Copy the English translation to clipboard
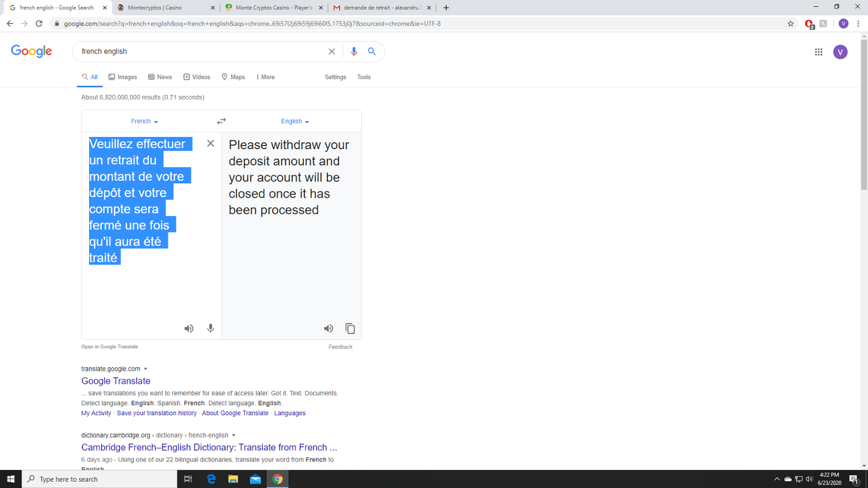The height and width of the screenshot is (488, 868). click(350, 328)
